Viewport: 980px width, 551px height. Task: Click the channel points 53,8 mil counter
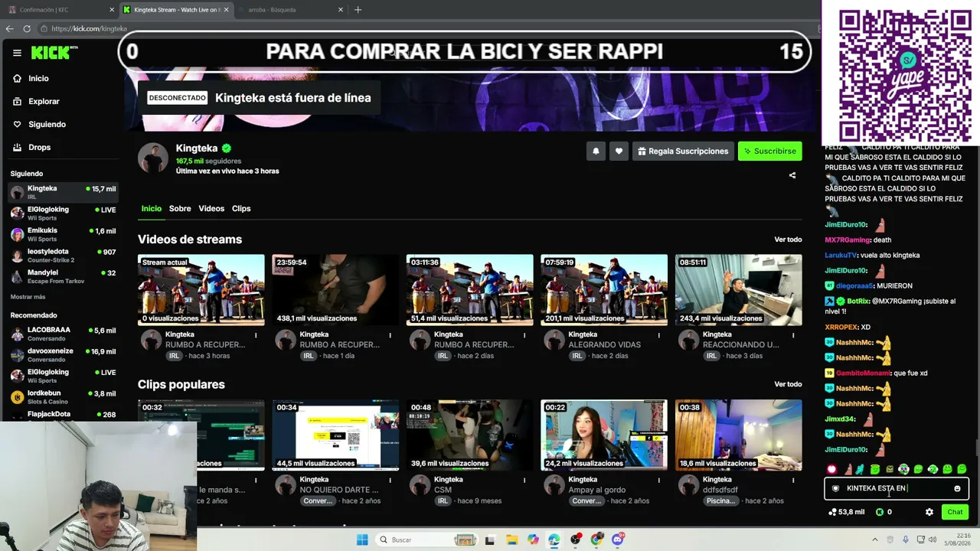click(x=847, y=512)
